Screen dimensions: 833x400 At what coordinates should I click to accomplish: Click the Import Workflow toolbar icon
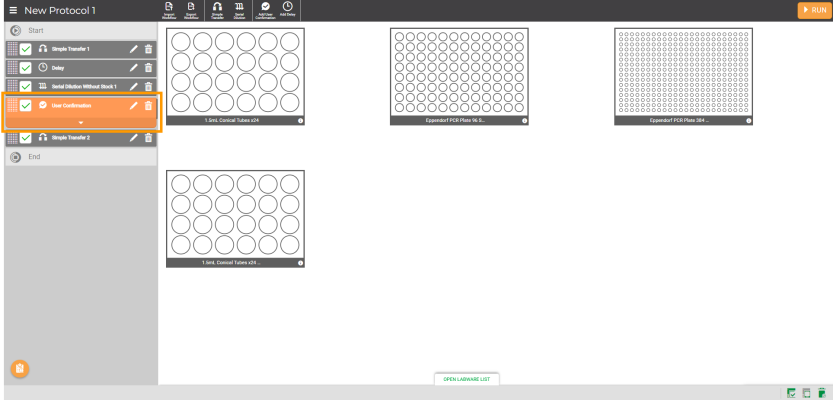(x=168, y=10)
